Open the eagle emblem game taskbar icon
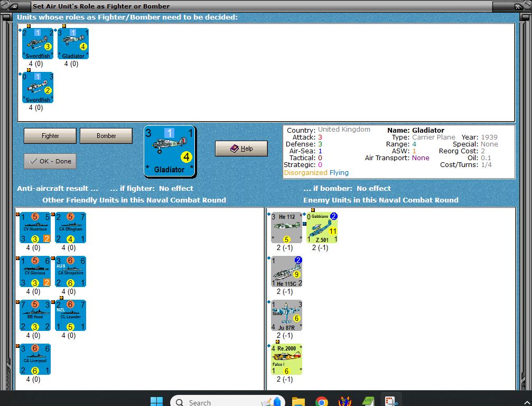Screen dimensions: 532x406 click(x=344, y=402)
